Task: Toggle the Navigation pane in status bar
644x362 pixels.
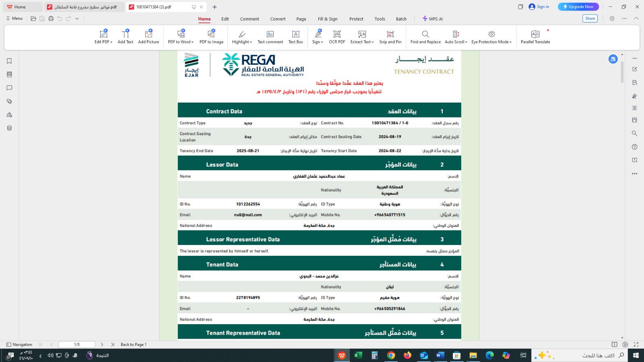Action: pos(19,345)
